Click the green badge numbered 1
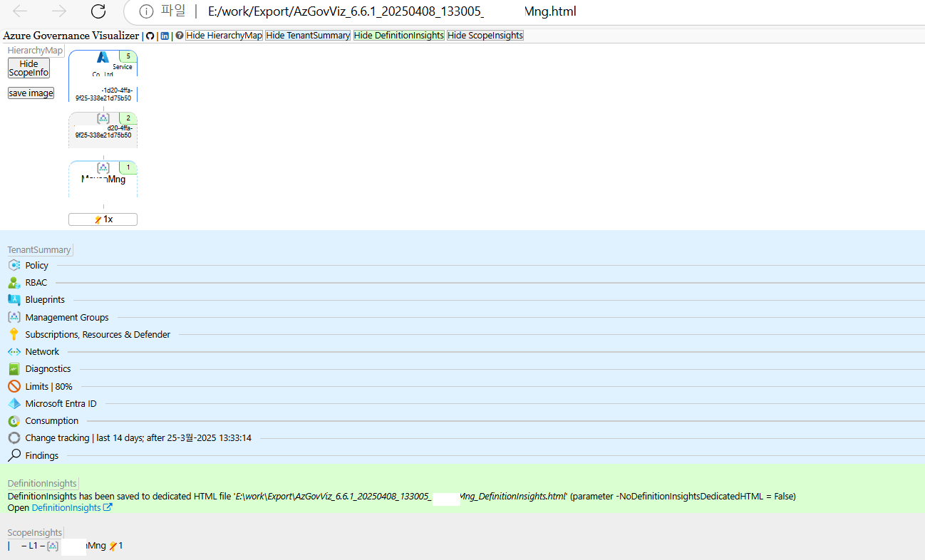 tap(128, 167)
